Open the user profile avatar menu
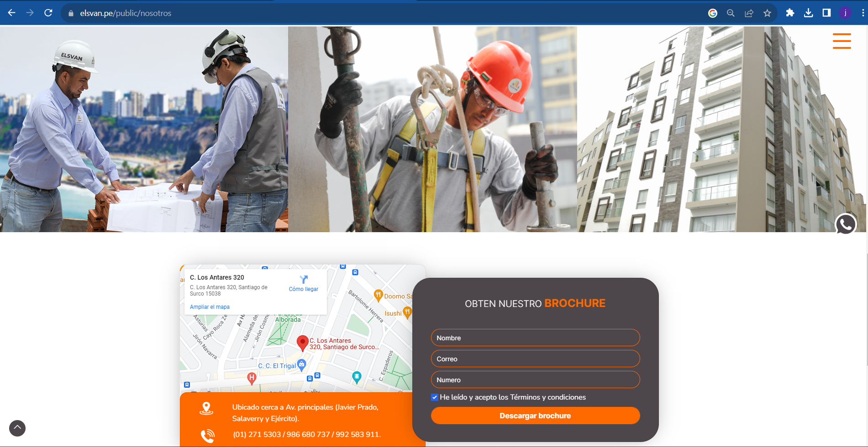Viewport: 868px width, 447px height. pyautogui.click(x=845, y=13)
